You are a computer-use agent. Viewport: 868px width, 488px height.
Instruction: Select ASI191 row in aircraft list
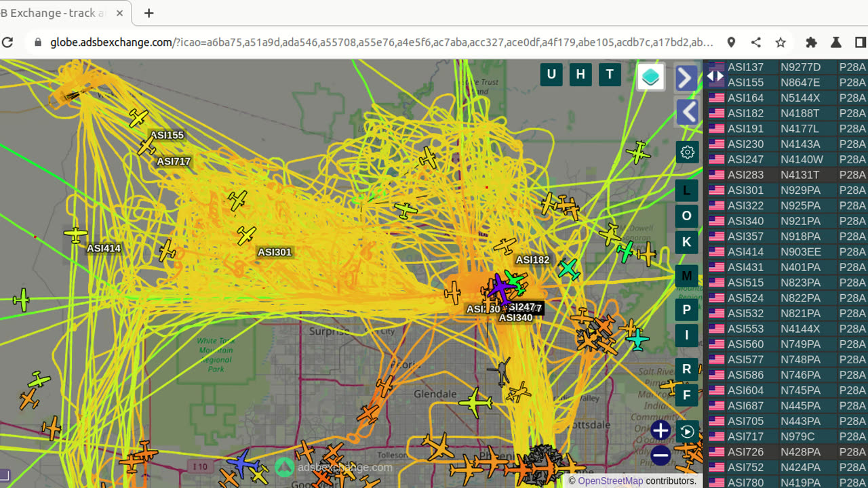(787, 129)
